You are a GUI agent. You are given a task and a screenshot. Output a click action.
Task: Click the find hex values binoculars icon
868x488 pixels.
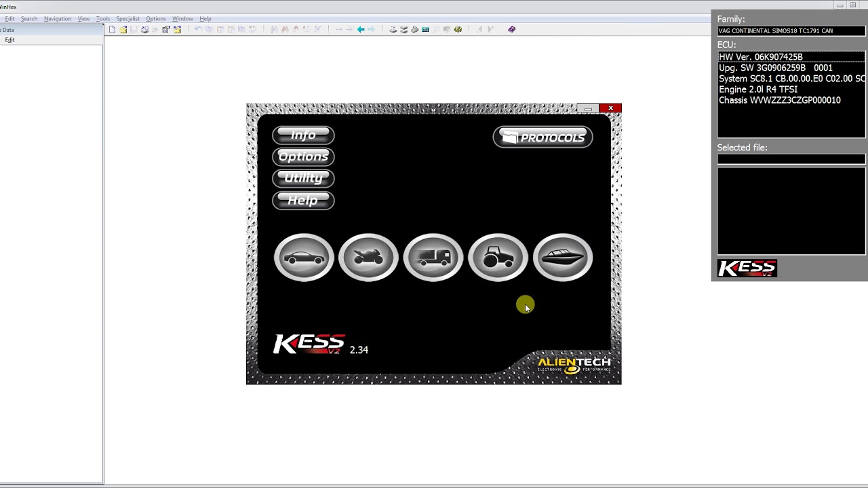pos(285,29)
